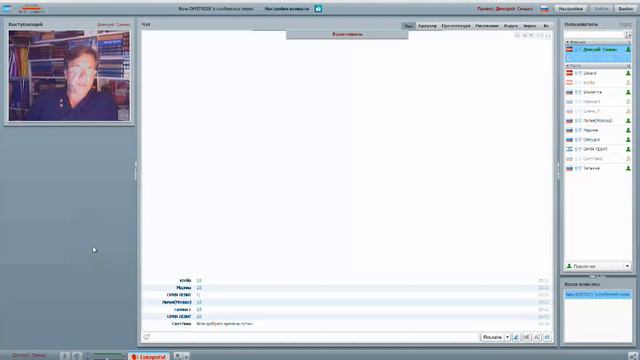Click green status icon for Edward
The width and height of the screenshot is (640, 360).
click(628, 73)
